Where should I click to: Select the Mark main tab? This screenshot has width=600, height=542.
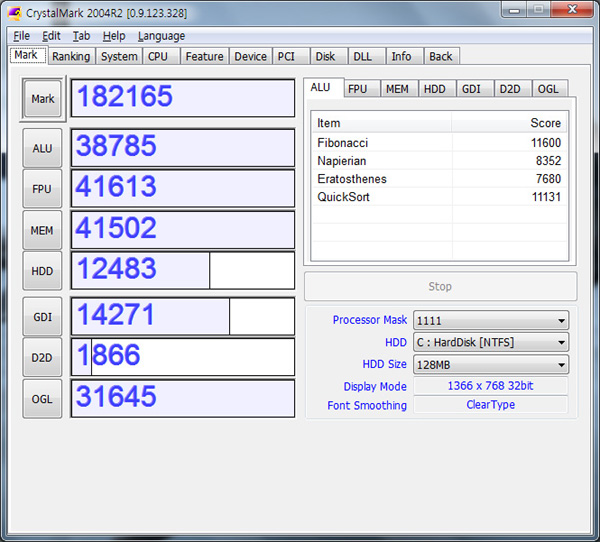coord(28,55)
